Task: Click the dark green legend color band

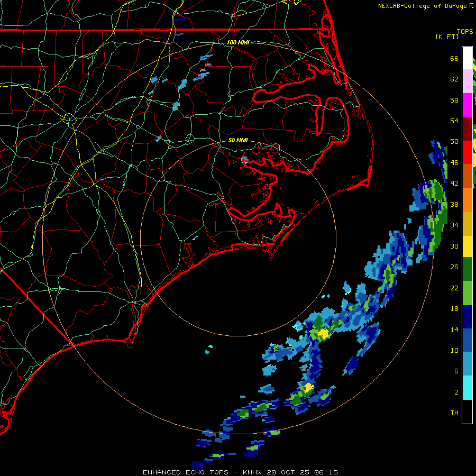Action: pyautogui.click(x=467, y=269)
